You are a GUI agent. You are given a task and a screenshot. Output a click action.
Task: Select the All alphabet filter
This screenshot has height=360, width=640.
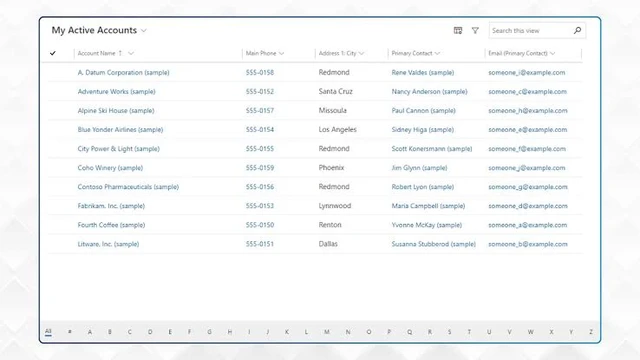(x=48, y=332)
